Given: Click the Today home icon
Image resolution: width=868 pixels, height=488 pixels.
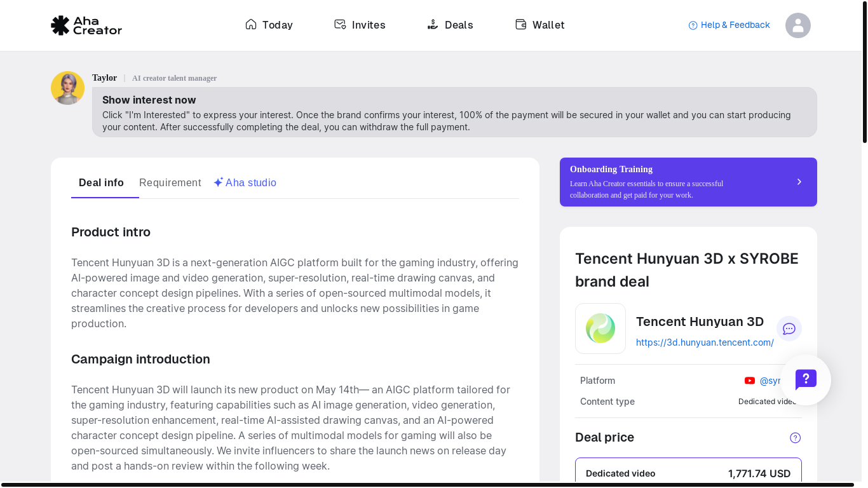Looking at the screenshot, I should 251,24.
